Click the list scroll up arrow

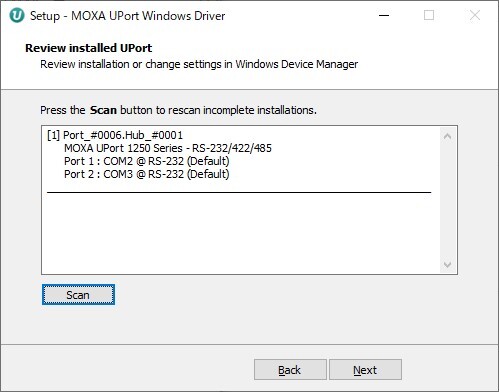[448, 136]
